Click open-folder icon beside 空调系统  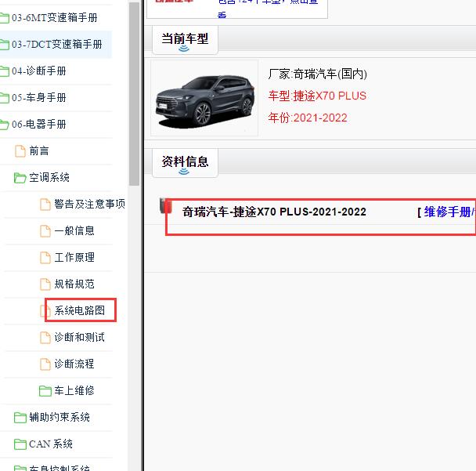[20, 178]
